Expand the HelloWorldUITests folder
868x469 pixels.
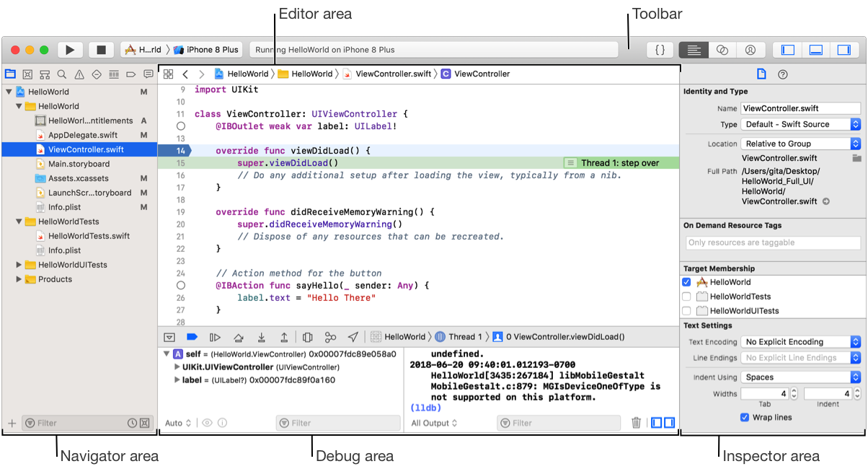[19, 265]
